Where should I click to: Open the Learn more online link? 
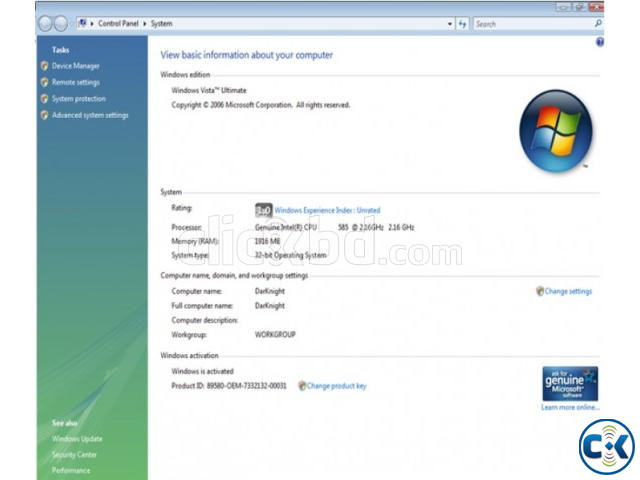pyautogui.click(x=570, y=407)
